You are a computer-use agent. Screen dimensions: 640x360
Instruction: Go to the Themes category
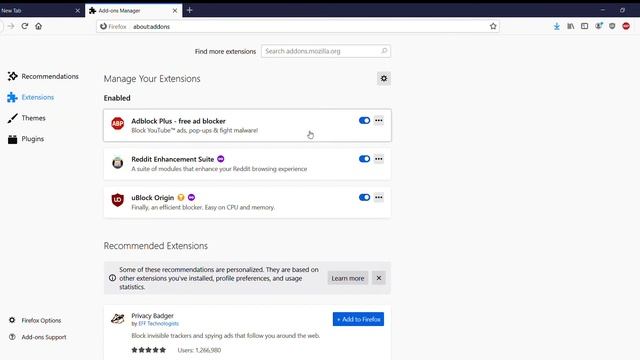coord(27,118)
